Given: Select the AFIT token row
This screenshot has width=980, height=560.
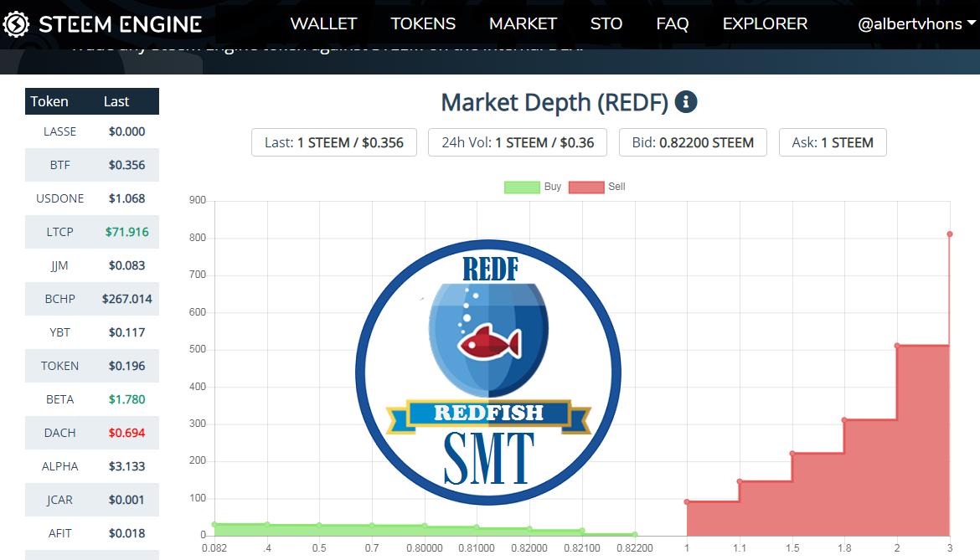Looking at the screenshot, I should pyautogui.click(x=92, y=533).
